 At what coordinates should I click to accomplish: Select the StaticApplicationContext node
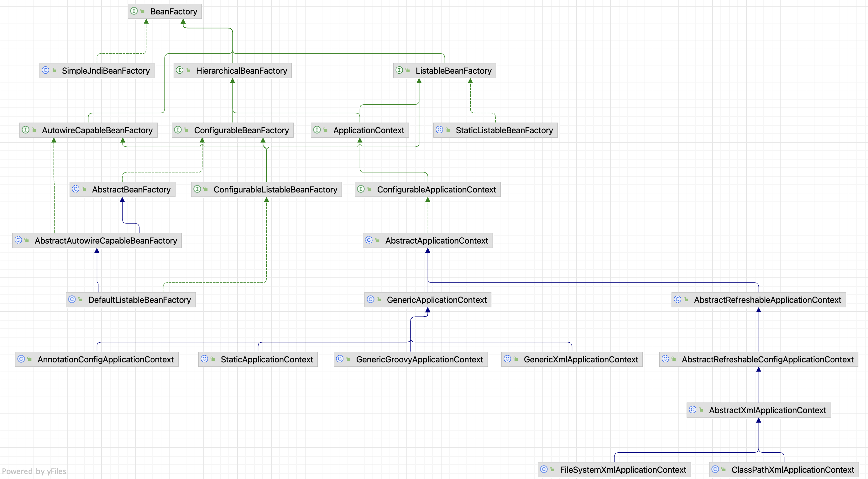[267, 360]
